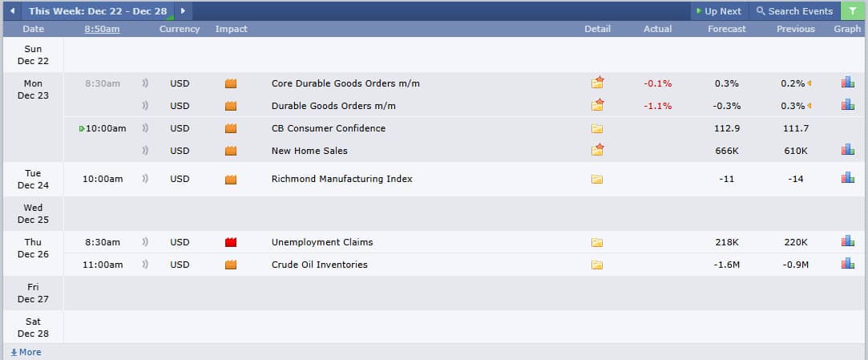Open detail folder for CB Consumer Confidence
This screenshot has height=360, width=868.
[596, 128]
